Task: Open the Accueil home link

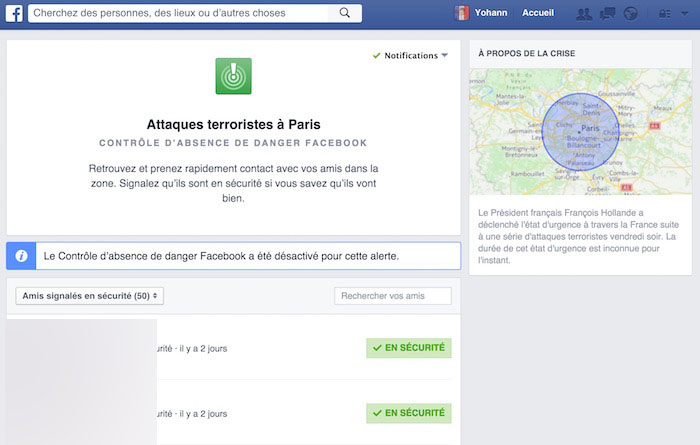Action: click(x=538, y=13)
